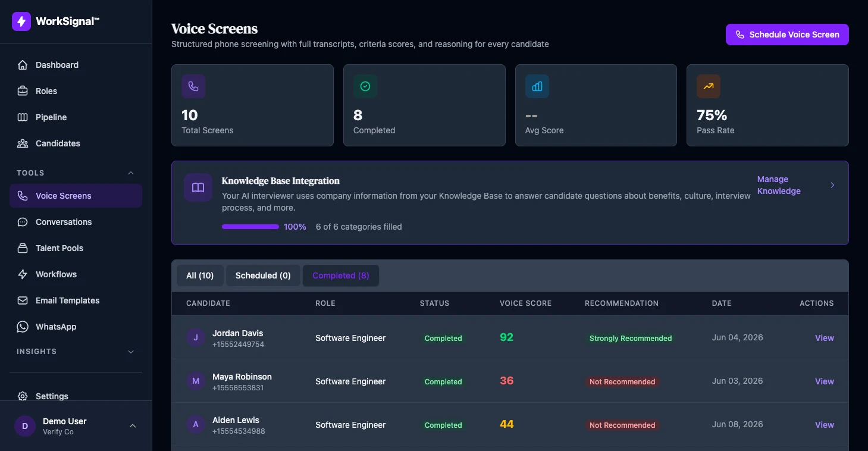This screenshot has height=451, width=868.
Task: Collapse the TOOLS sidebar section
Action: click(x=131, y=173)
